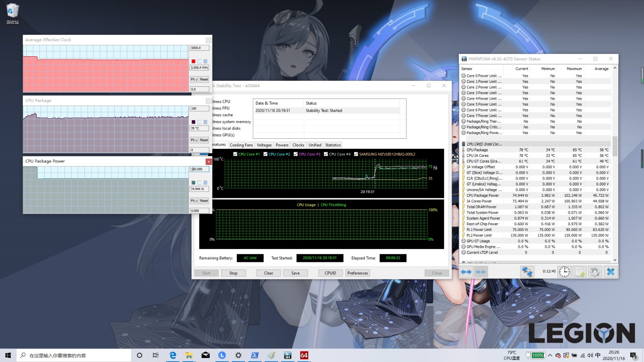Open HWiNFO network remote monitors icon
The width and height of the screenshot is (644, 362).
point(526,272)
